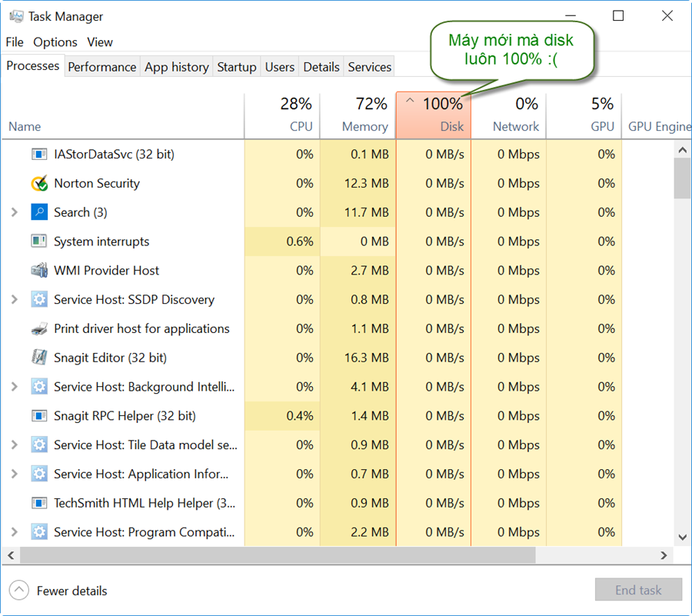Expand Service Host: Tile Data model row
The height and width of the screenshot is (616, 692).
pyautogui.click(x=14, y=445)
